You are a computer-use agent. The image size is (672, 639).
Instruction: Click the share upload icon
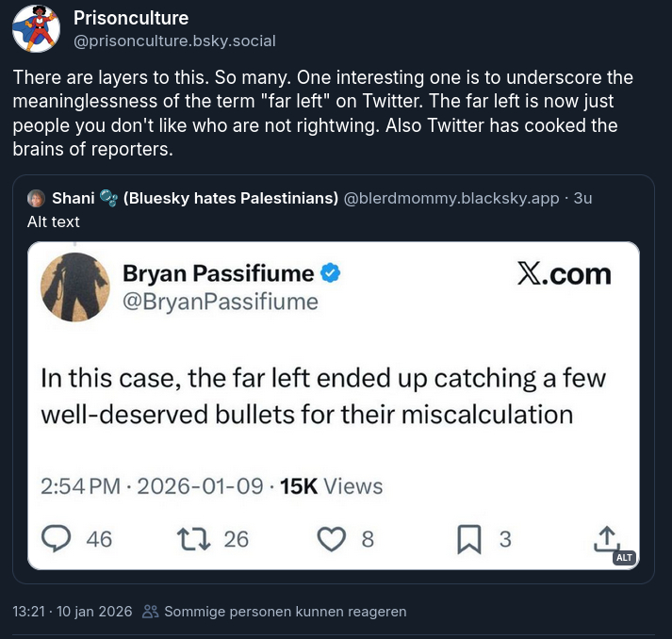pyautogui.click(x=606, y=536)
